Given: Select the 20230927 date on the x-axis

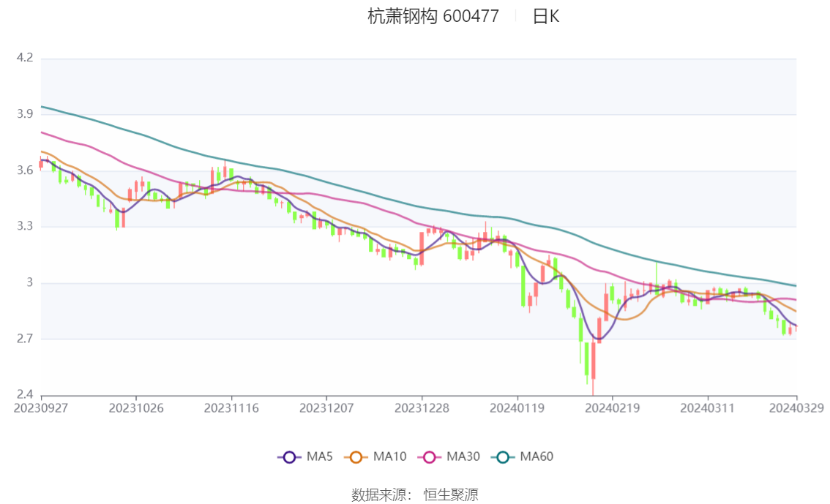Looking at the screenshot, I should coord(41,407).
